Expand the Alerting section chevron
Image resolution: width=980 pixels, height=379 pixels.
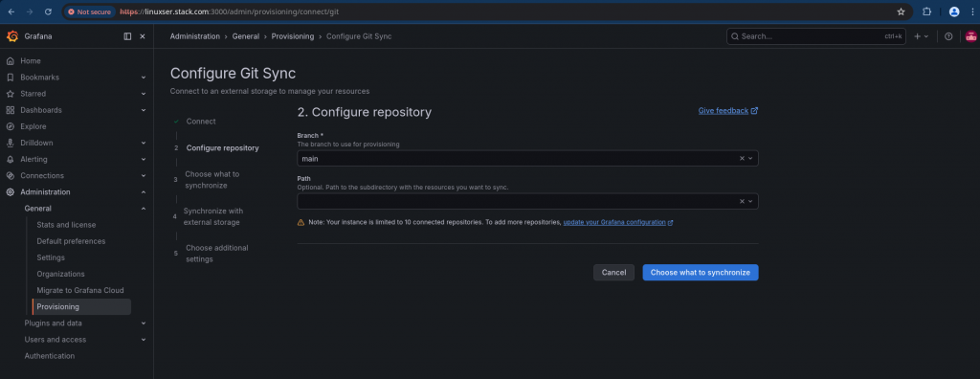(144, 160)
